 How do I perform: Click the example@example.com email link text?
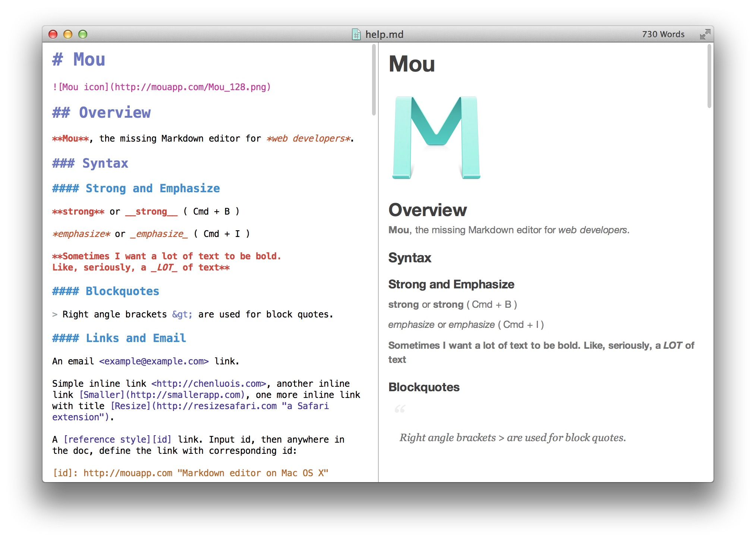[154, 361]
